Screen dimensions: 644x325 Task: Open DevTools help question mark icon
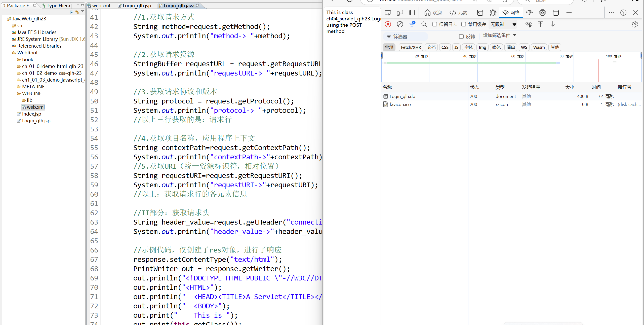pyautogui.click(x=623, y=13)
